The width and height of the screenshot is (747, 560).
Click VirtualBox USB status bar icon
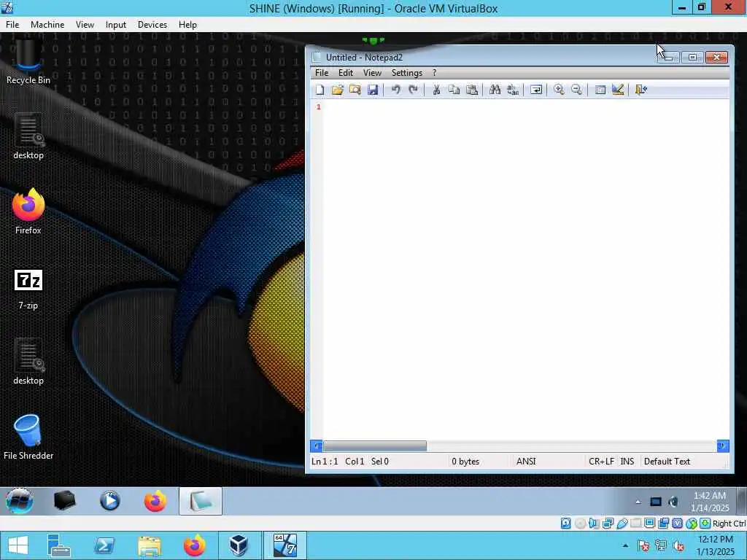(622, 524)
